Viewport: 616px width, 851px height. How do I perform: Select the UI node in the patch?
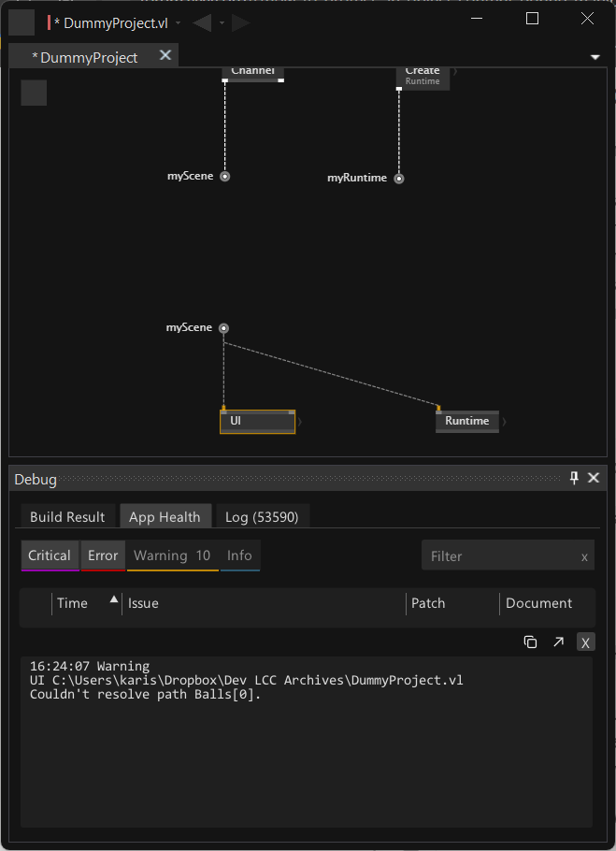(x=257, y=422)
